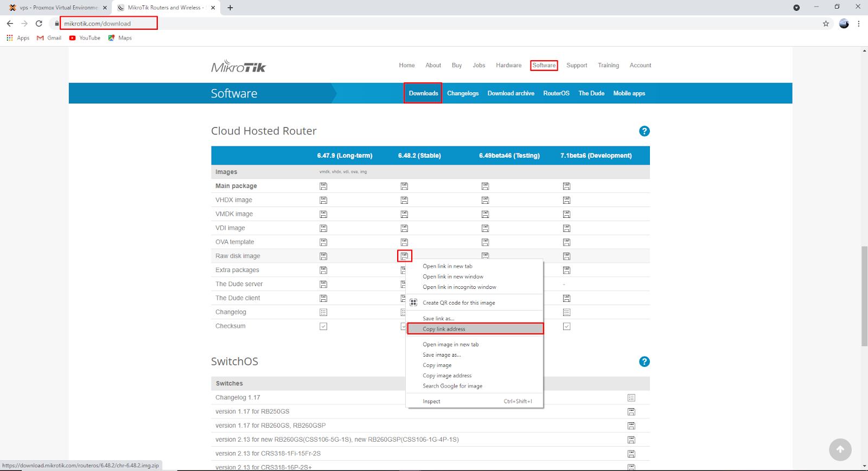Image resolution: width=868 pixels, height=471 pixels.
Task: Choose Open link in new tab
Action: coord(475,266)
